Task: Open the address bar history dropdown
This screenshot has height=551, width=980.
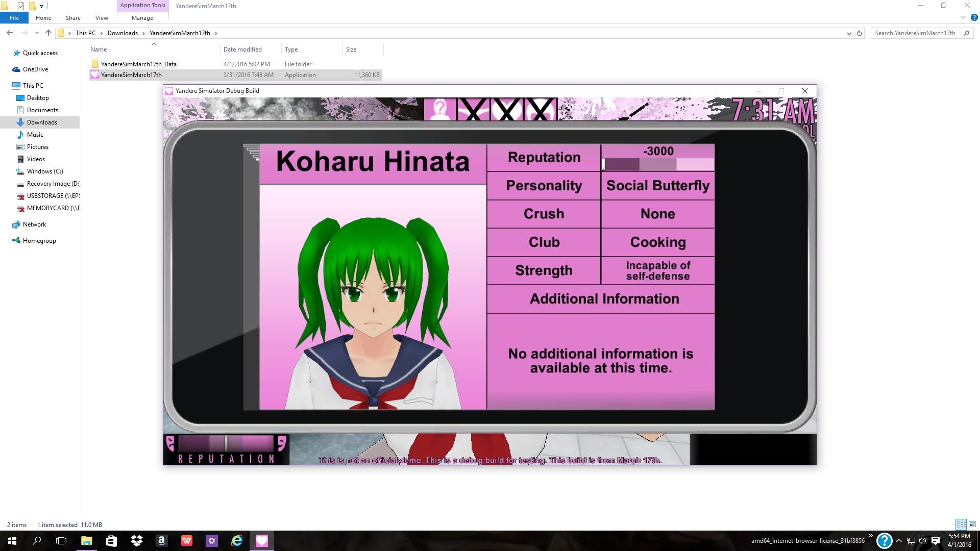Action: (x=849, y=33)
